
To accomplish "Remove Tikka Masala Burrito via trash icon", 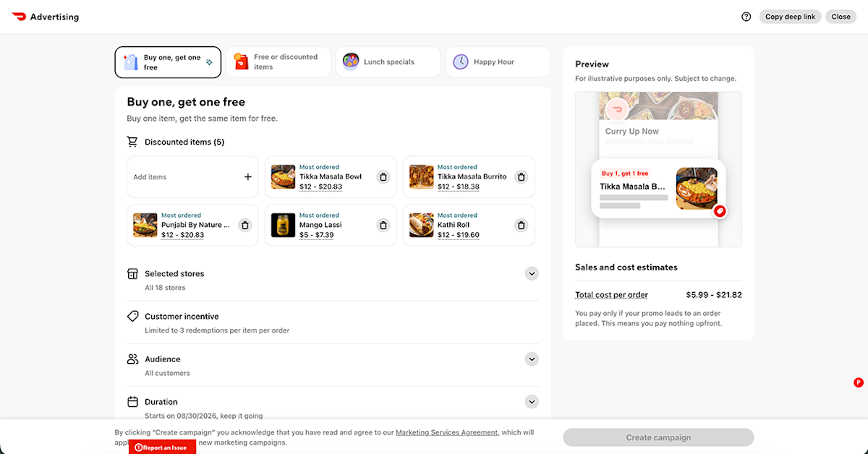I will (521, 177).
